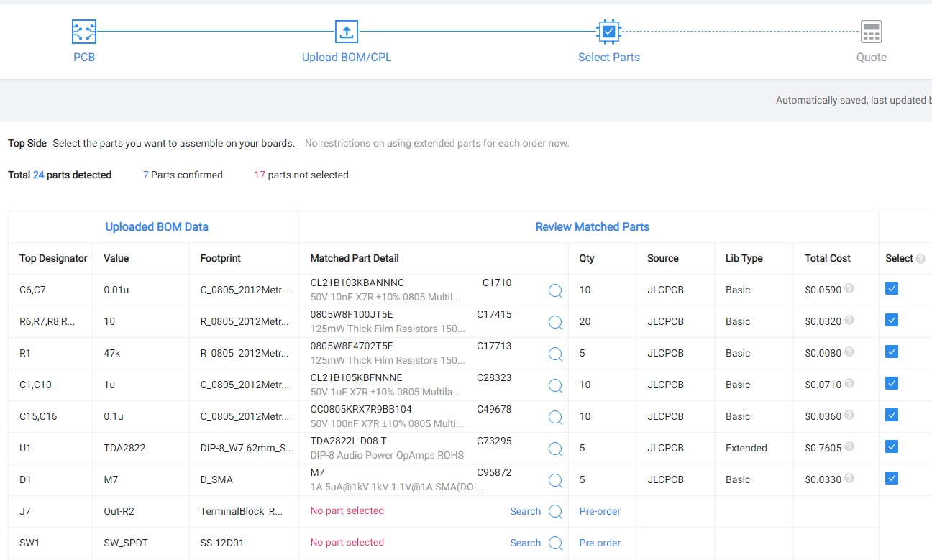
Task: Click part number C17415
Action: coord(494,314)
